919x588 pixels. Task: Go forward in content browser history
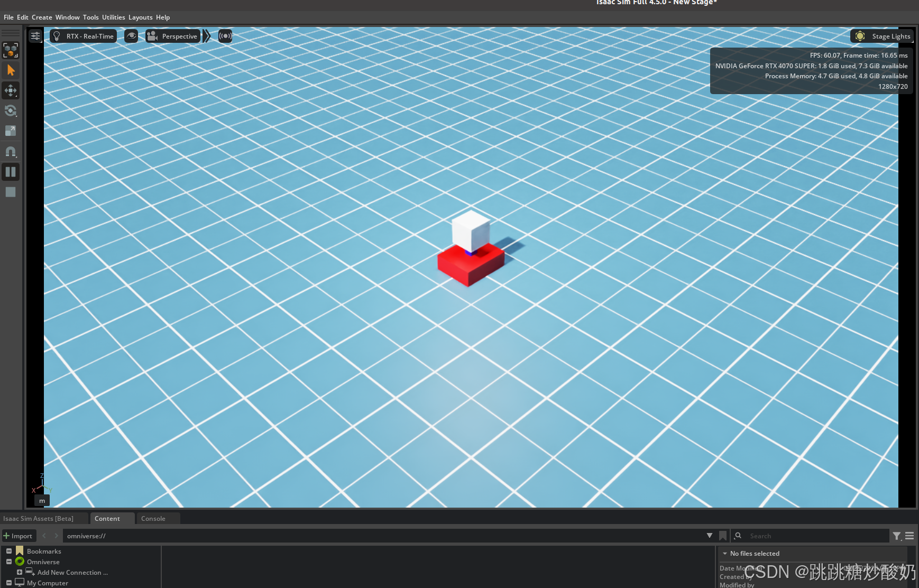(x=56, y=536)
